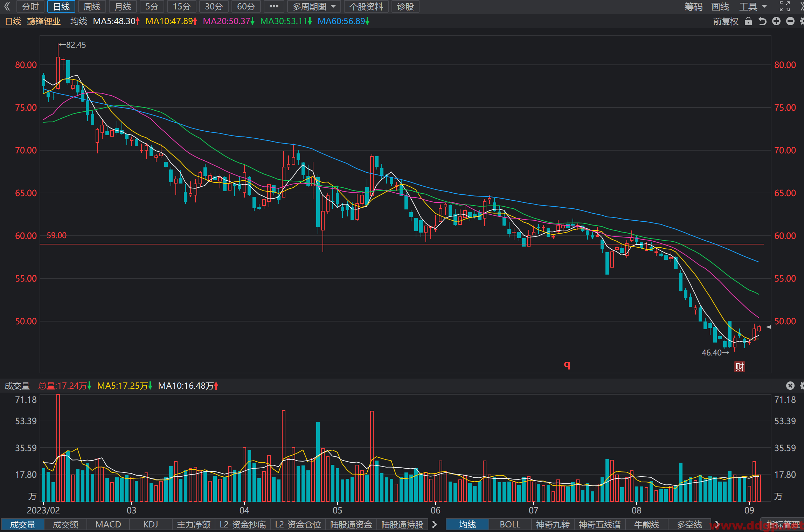This screenshot has width=804, height=532.
Task: Click the 59.00 horizontal price line label
Action: [56, 235]
